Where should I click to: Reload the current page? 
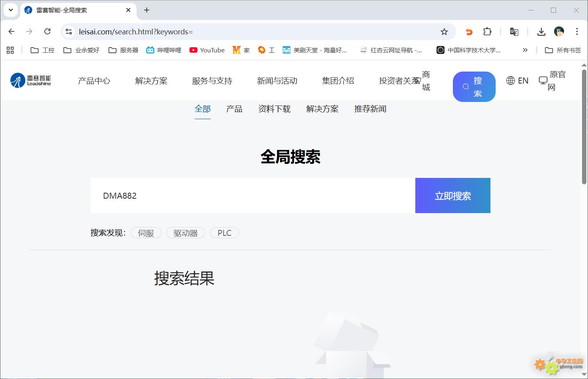point(47,32)
